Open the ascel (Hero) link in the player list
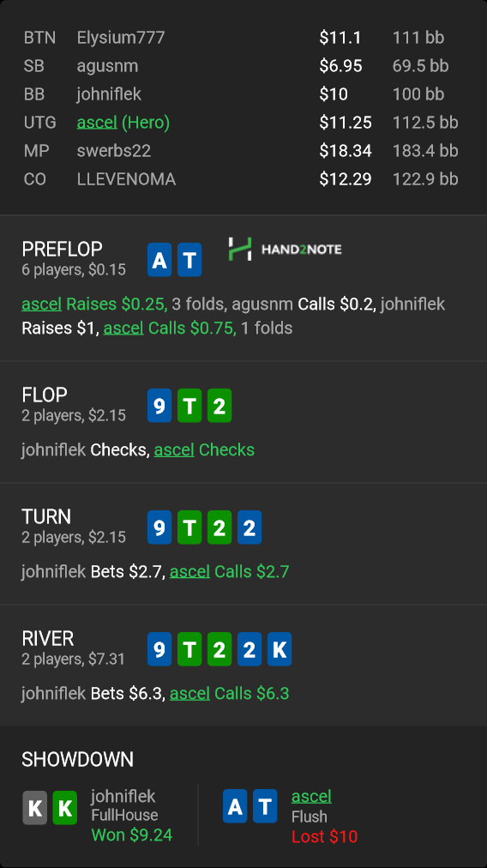Viewport: 487px width, 868px height. pyautogui.click(x=123, y=123)
